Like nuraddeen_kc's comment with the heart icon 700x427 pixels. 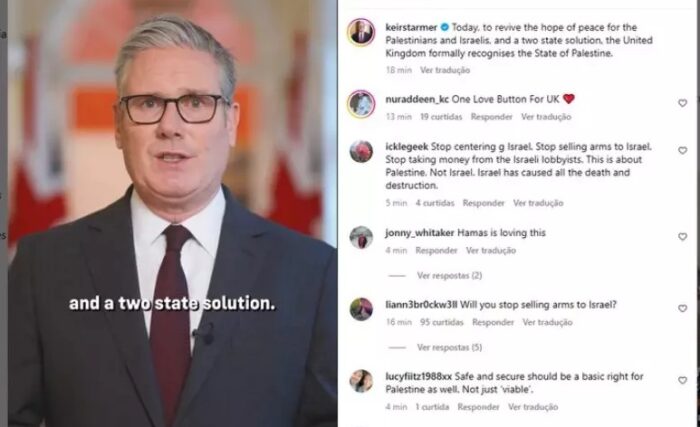pos(682,103)
